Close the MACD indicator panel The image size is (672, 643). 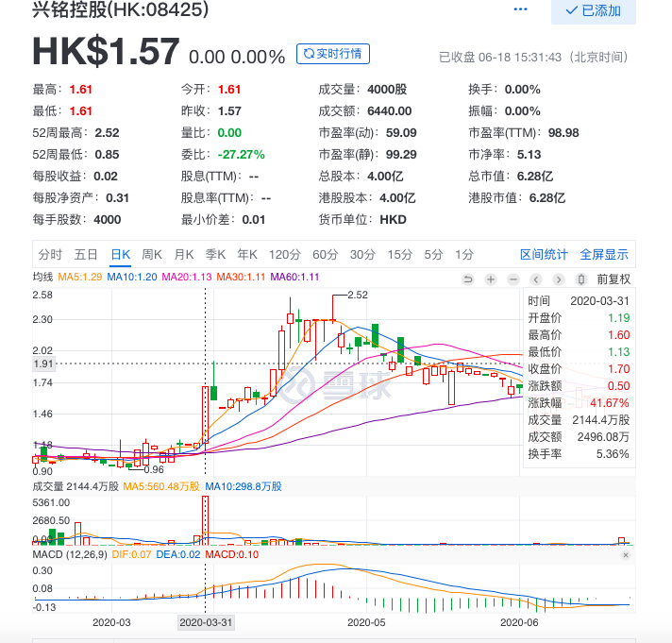pos(626,555)
